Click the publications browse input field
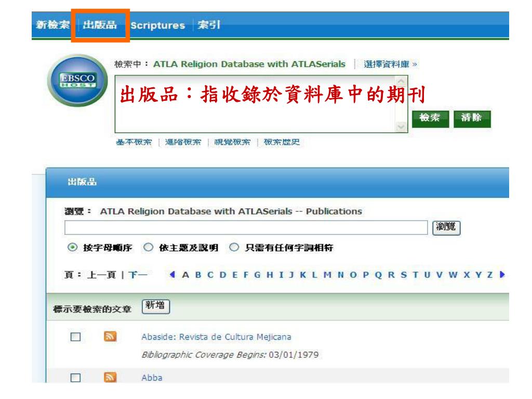This screenshot has height=399, width=532. coord(246,228)
